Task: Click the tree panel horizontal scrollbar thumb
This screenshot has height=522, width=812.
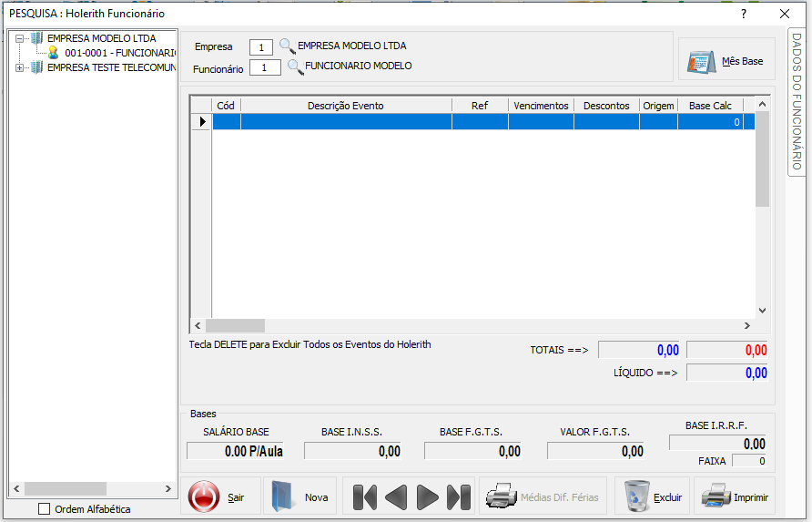Action: (66, 488)
